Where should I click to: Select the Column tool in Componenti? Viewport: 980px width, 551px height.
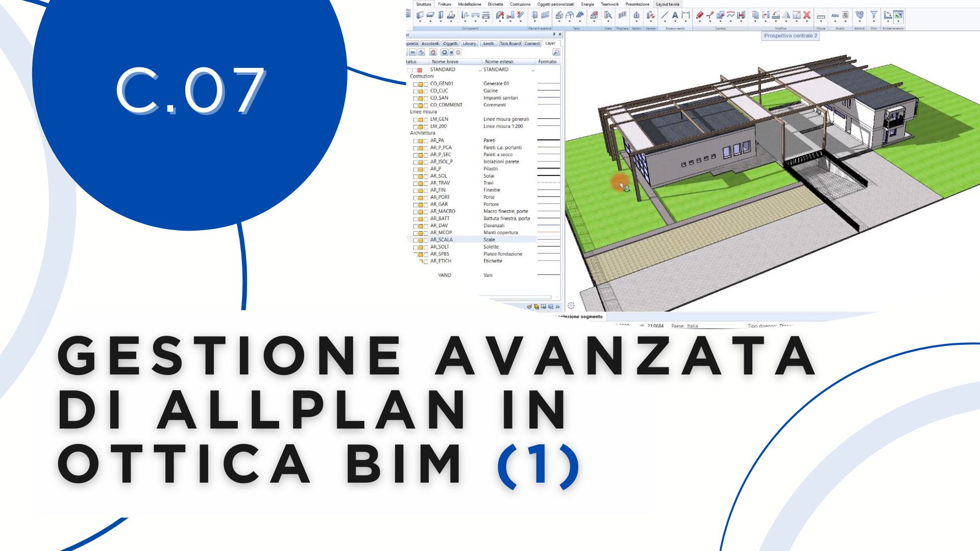tap(440, 15)
